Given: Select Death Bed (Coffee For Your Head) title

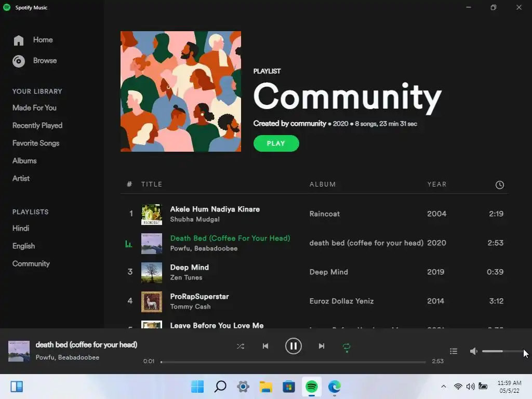Looking at the screenshot, I should click(x=230, y=238).
